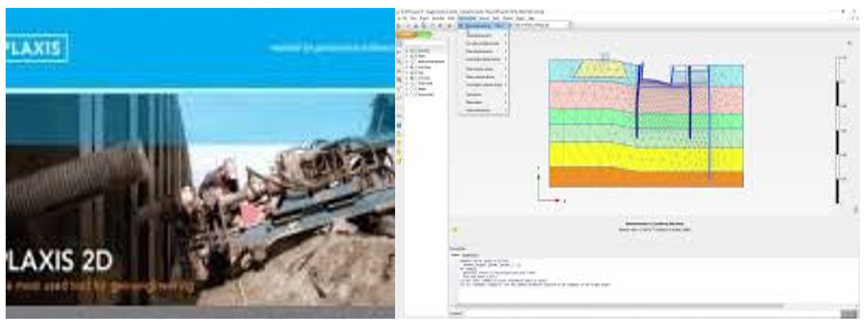Click the orange bottom soil layer
The image size is (868, 329).
coord(646,177)
